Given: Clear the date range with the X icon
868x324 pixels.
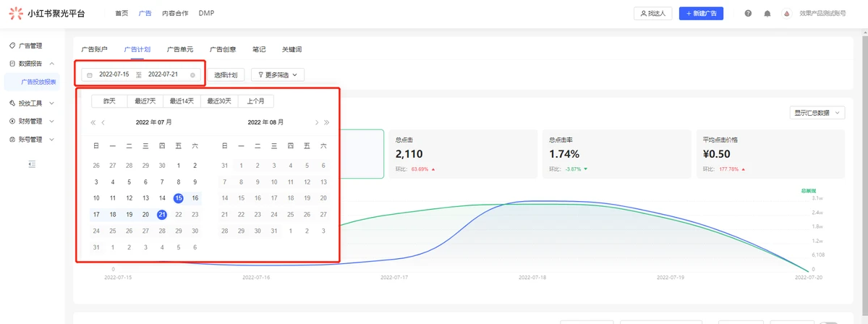Looking at the screenshot, I should tap(192, 74).
